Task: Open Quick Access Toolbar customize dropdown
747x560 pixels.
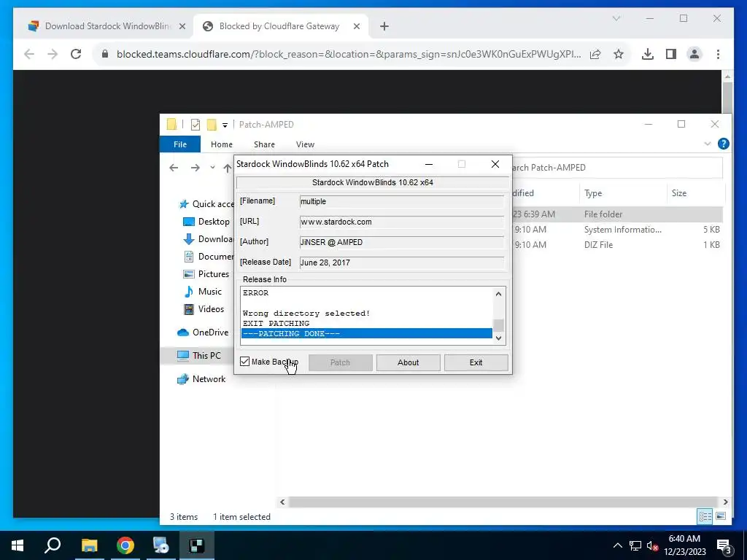Action: pos(225,125)
